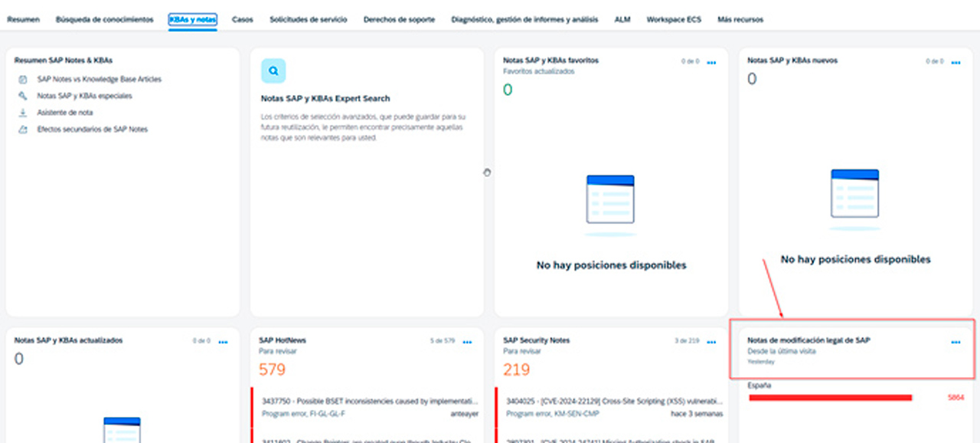
Task: Open the three-dot menu on Notas SAP y KBAs nuevos
Action: (x=955, y=62)
